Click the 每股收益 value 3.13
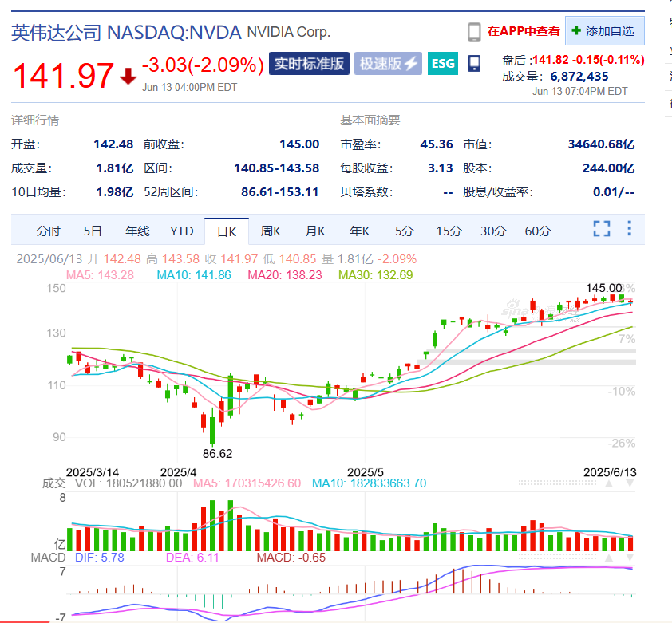The width and height of the screenshot is (672, 623). pos(440,168)
